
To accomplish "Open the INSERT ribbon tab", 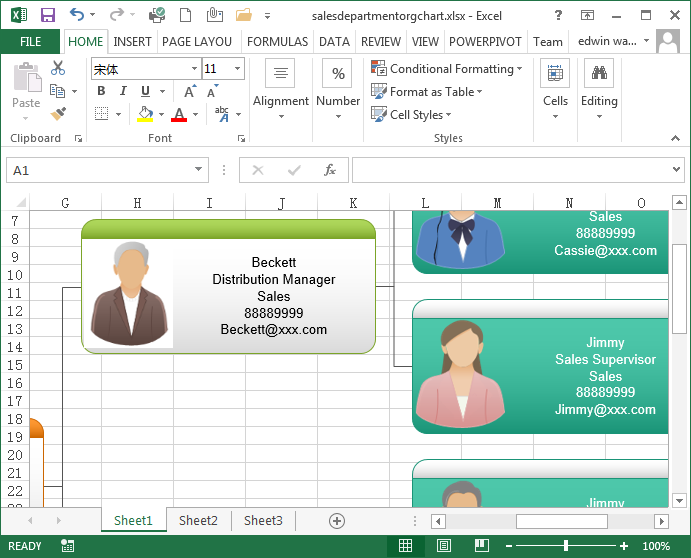I will (x=133, y=42).
